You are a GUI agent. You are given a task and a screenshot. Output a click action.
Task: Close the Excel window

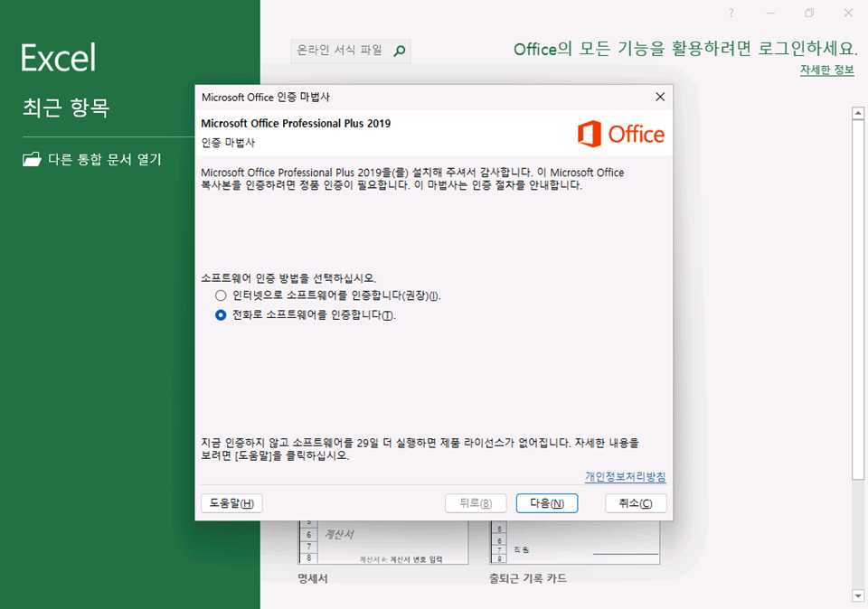[x=848, y=13]
